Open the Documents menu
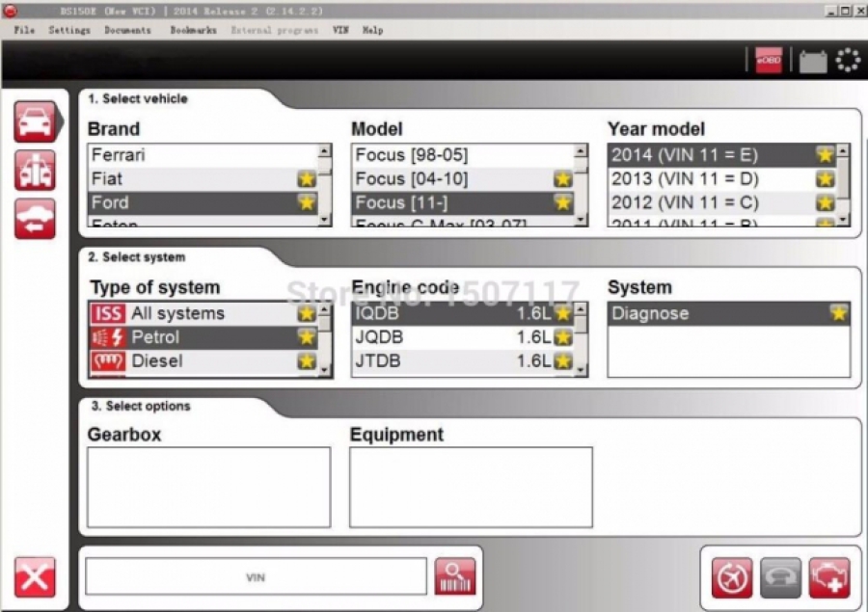Image resolution: width=868 pixels, height=612 pixels. 127,30
